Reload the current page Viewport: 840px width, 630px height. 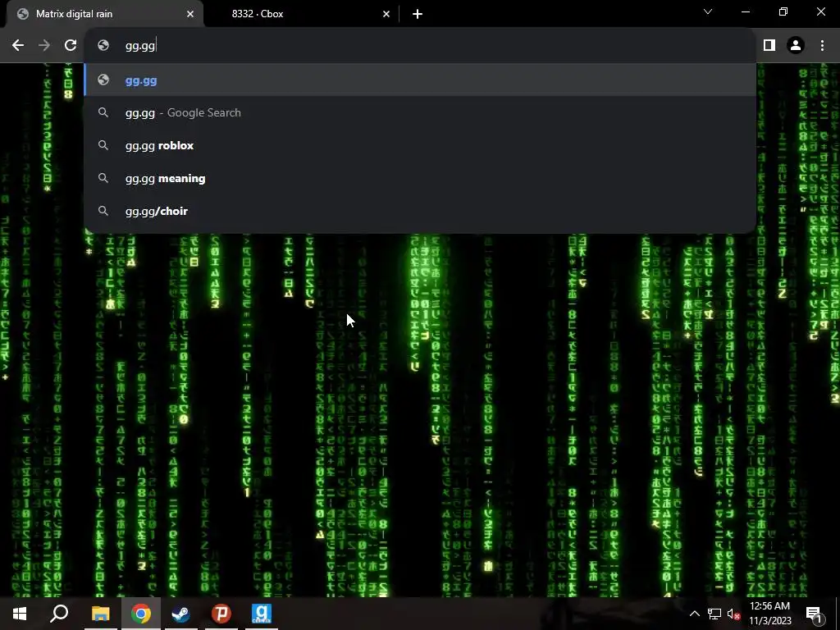(x=71, y=46)
